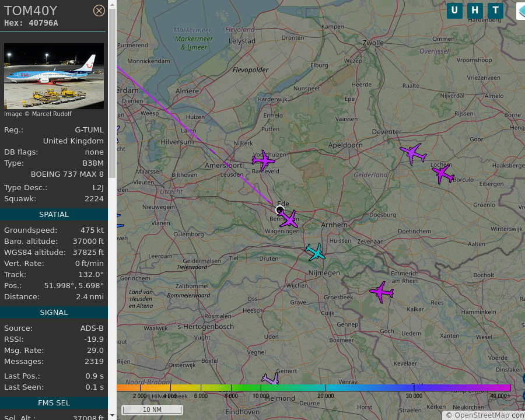Click the H button on the map

coord(475,10)
